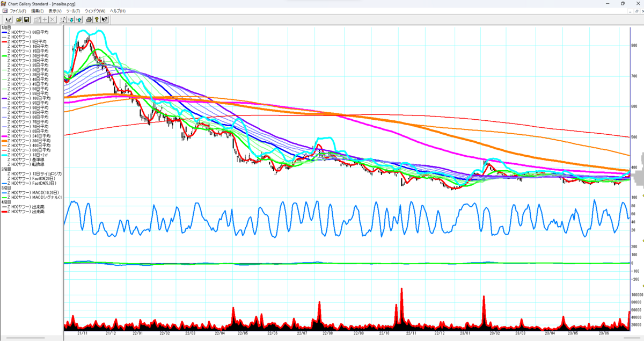This screenshot has width=644, height=341.
Task: Click the magenta swatch beside 240日平均
Action: point(4,136)
